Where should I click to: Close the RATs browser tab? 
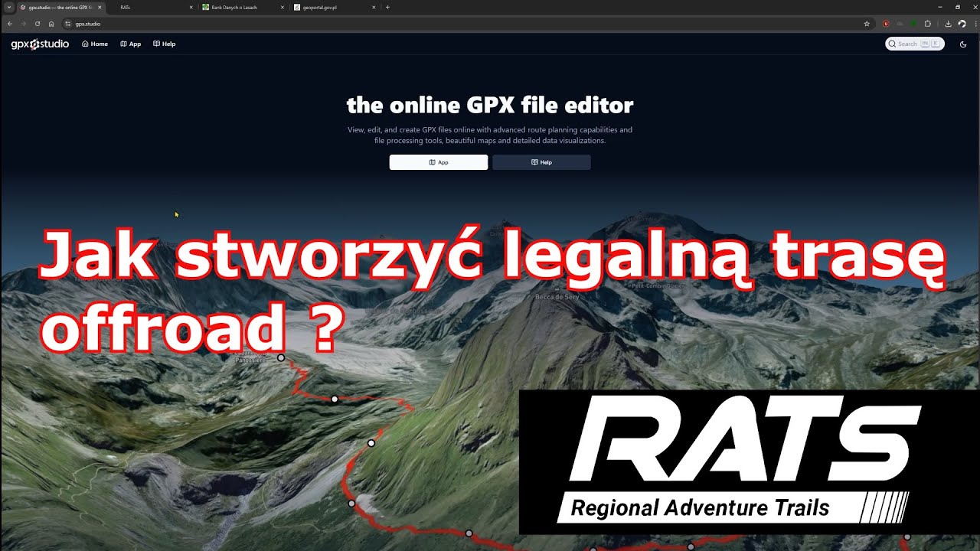pos(191,7)
